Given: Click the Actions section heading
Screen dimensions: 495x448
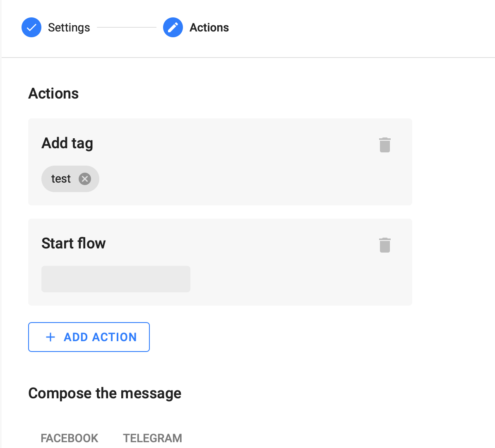Looking at the screenshot, I should pyautogui.click(x=53, y=94).
